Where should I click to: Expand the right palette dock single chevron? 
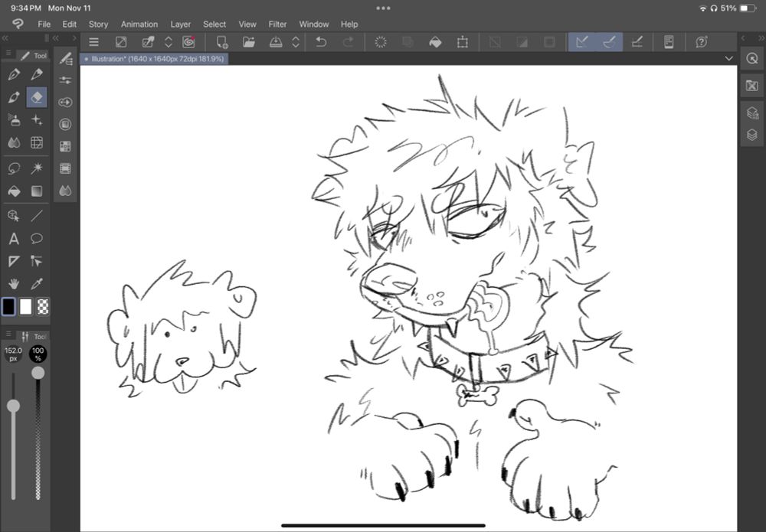tap(743, 38)
